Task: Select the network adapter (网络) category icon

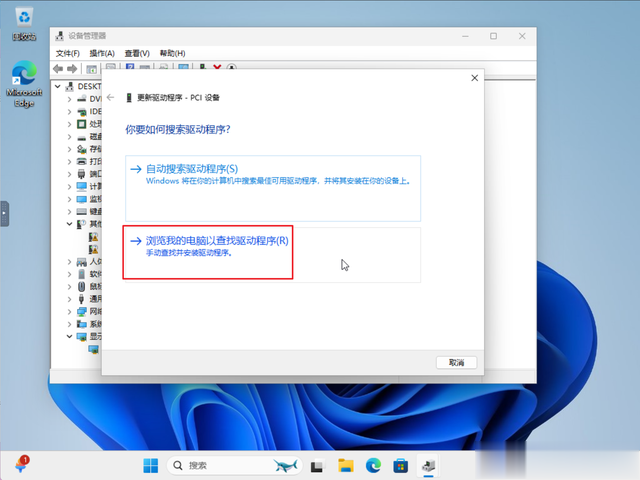Action: [82, 311]
